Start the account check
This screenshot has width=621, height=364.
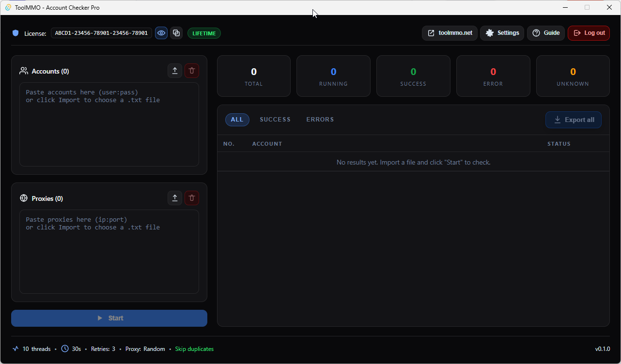[109, 318]
